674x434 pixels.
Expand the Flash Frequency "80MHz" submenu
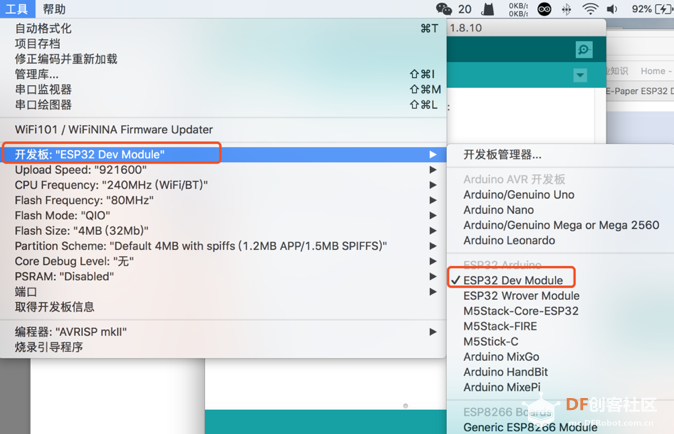[x=223, y=200]
